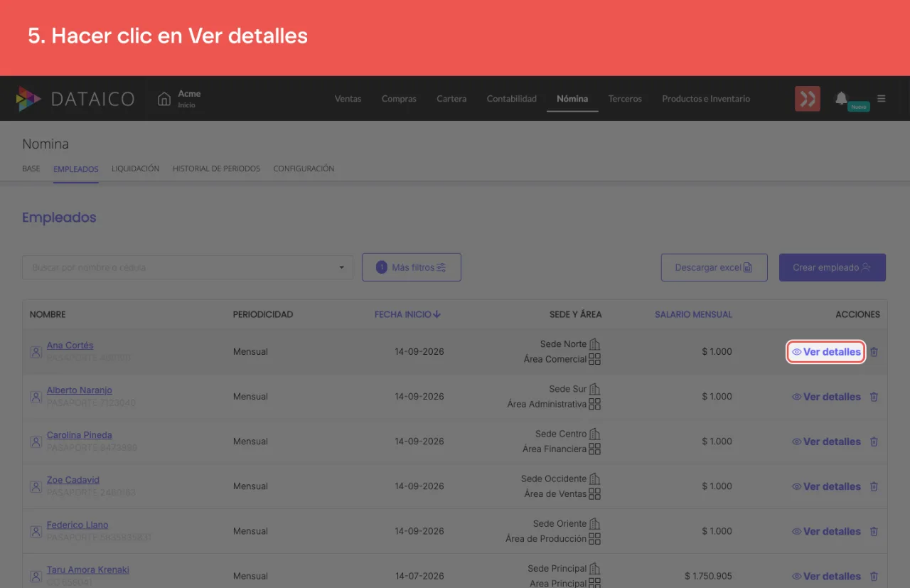Click the red double-arrow icon
The height and width of the screenshot is (588, 910).
tap(808, 99)
